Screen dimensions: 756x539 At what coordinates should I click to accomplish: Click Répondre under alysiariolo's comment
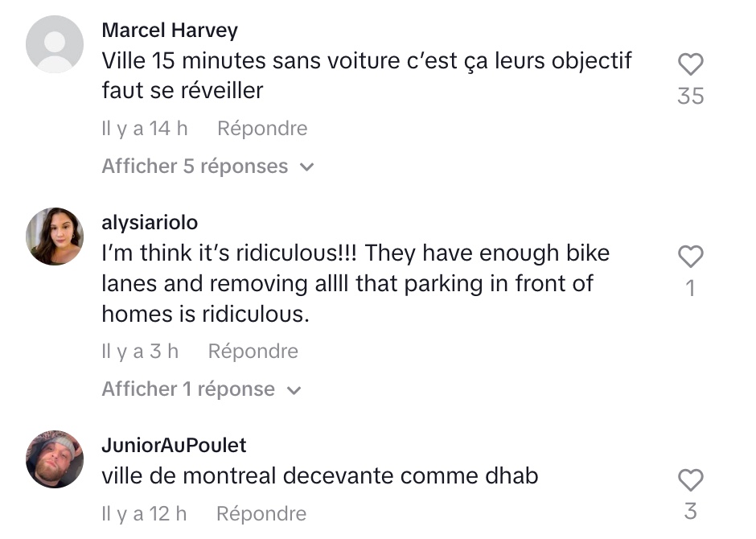[x=253, y=352]
